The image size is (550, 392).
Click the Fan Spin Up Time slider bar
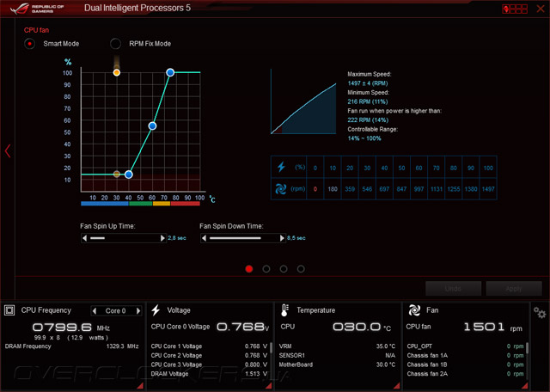(124, 238)
